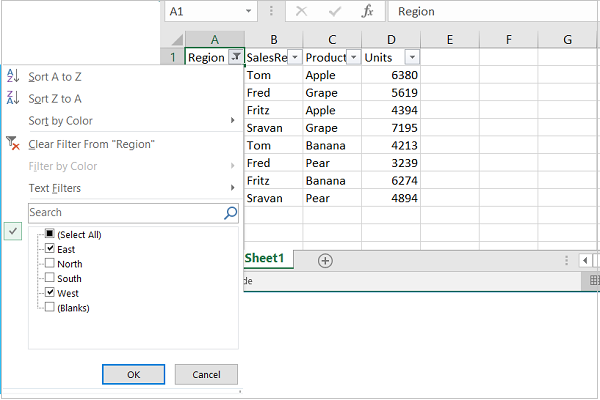Click the formula bar cancel X icon
Viewport: 600px width, 400px height.
[x=302, y=11]
